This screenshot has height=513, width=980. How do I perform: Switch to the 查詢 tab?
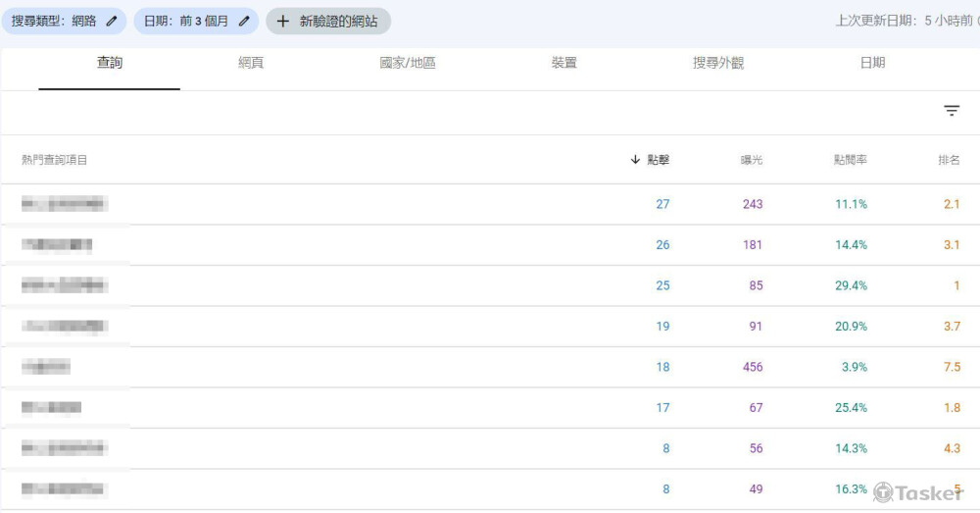point(110,63)
